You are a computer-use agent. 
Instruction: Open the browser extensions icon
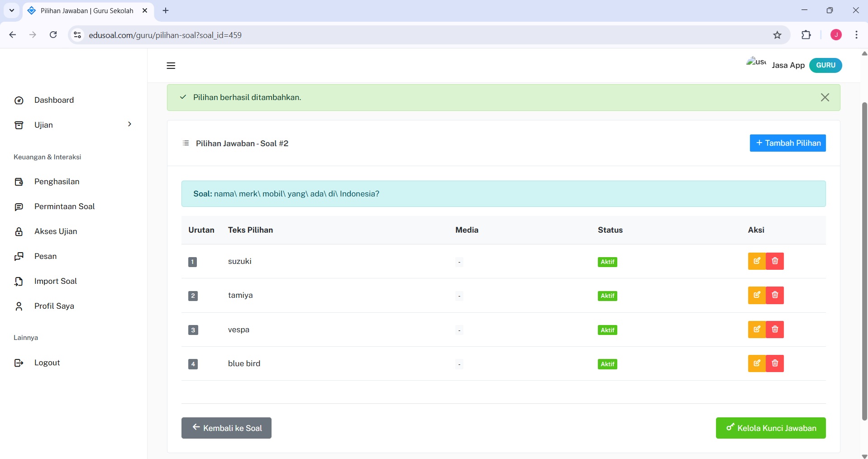tap(806, 35)
